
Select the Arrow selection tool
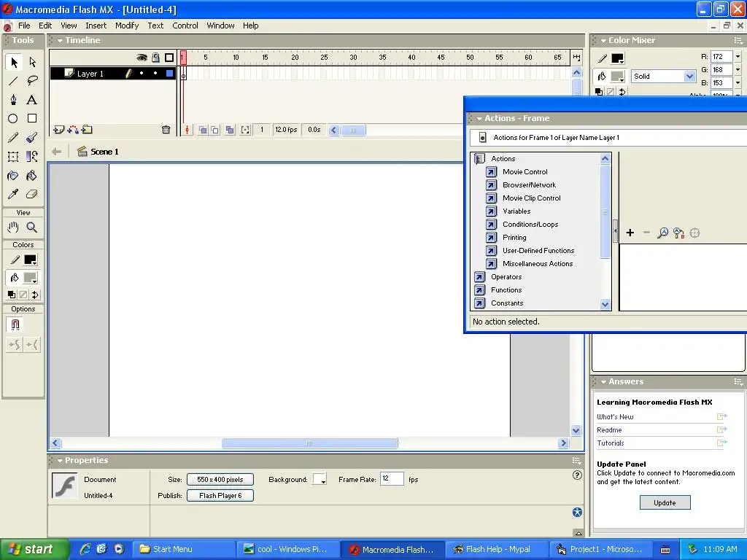[14, 62]
